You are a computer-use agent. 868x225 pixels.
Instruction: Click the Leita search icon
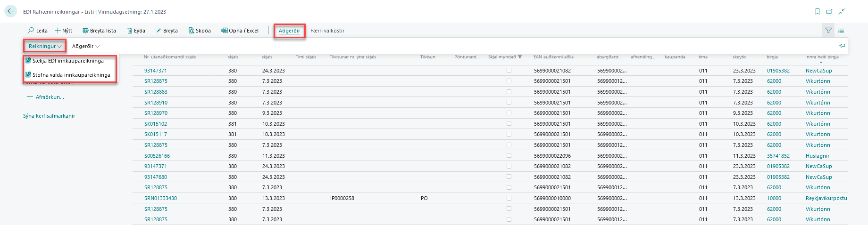coord(31,31)
